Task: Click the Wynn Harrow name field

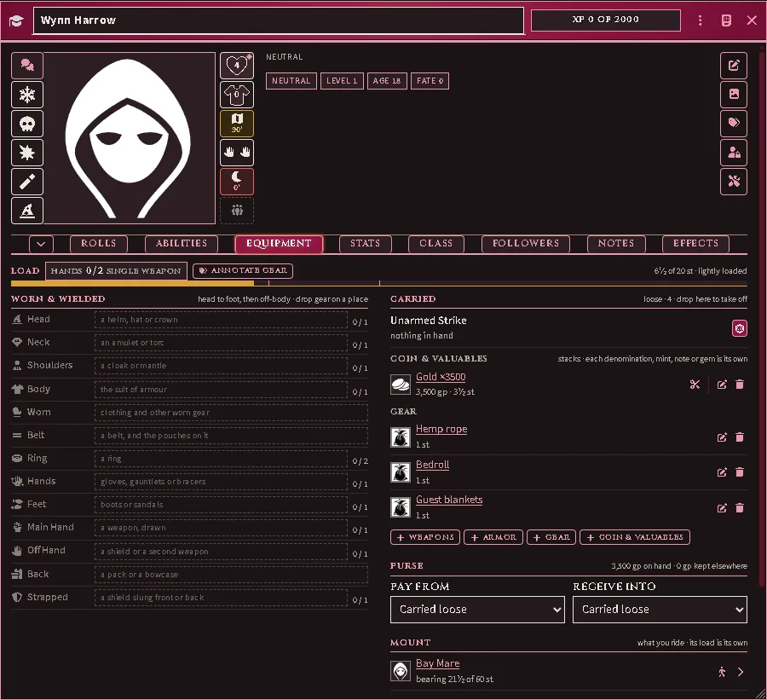Action: click(x=279, y=20)
